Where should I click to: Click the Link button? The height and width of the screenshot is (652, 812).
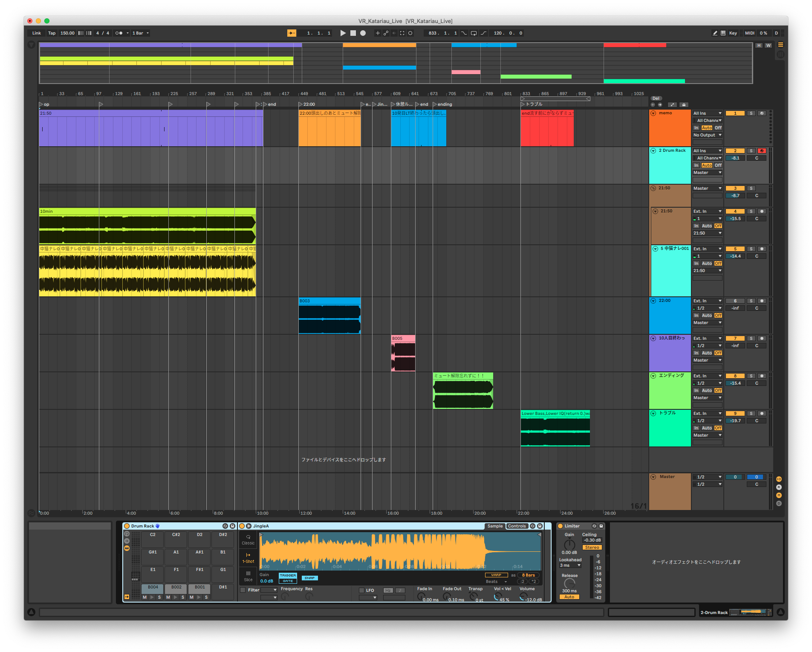[37, 33]
